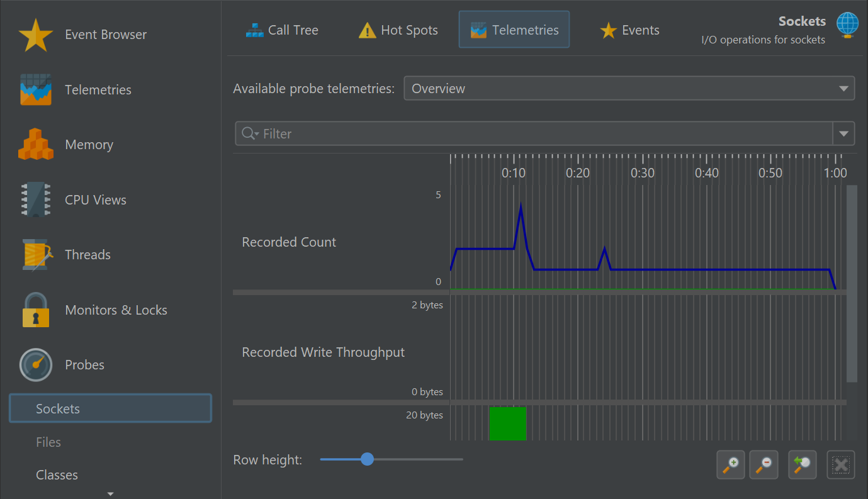Open the Memory view cubes icon

click(x=35, y=145)
